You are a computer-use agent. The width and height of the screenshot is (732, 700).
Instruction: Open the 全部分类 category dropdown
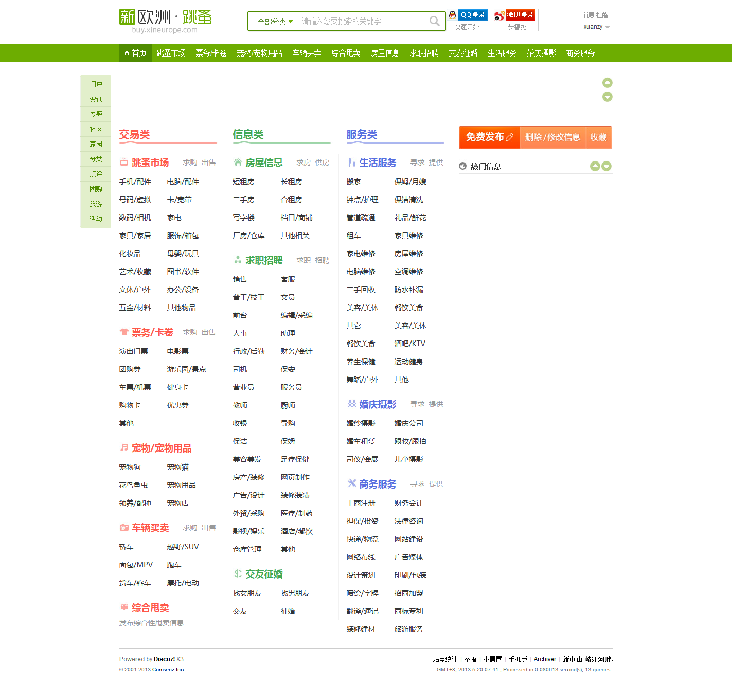coord(273,22)
